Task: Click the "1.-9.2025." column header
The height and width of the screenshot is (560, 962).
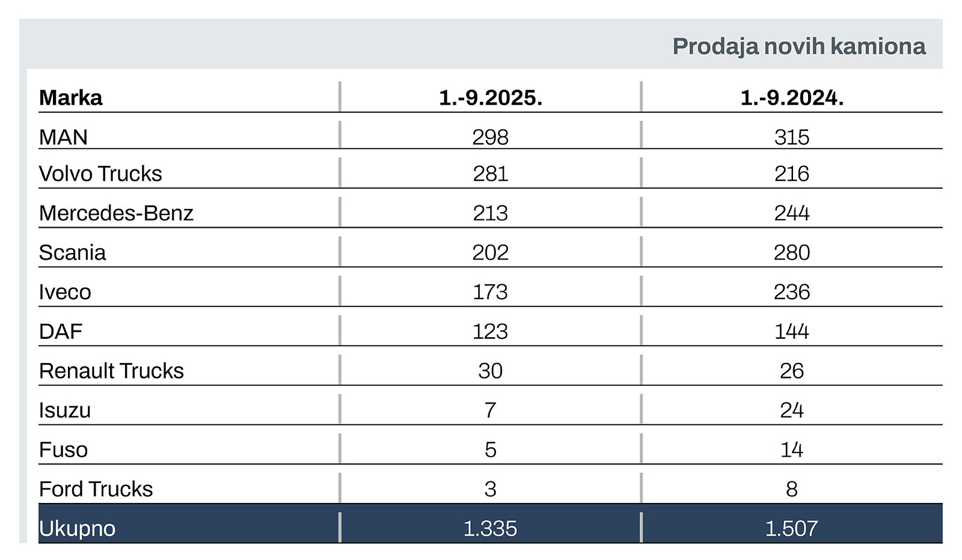Action: 490,98
